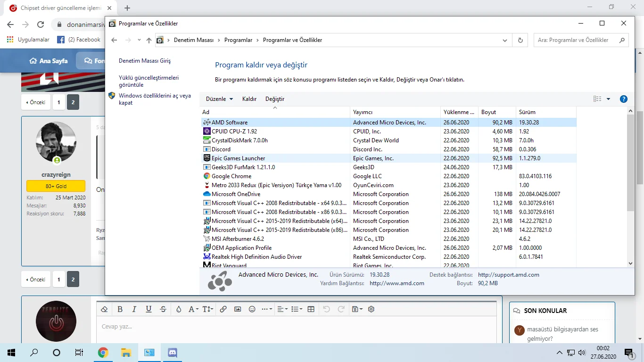Viewport: 644px width, 362px height.
Task: Open the view options dropdown arrow
Action: (x=608, y=99)
